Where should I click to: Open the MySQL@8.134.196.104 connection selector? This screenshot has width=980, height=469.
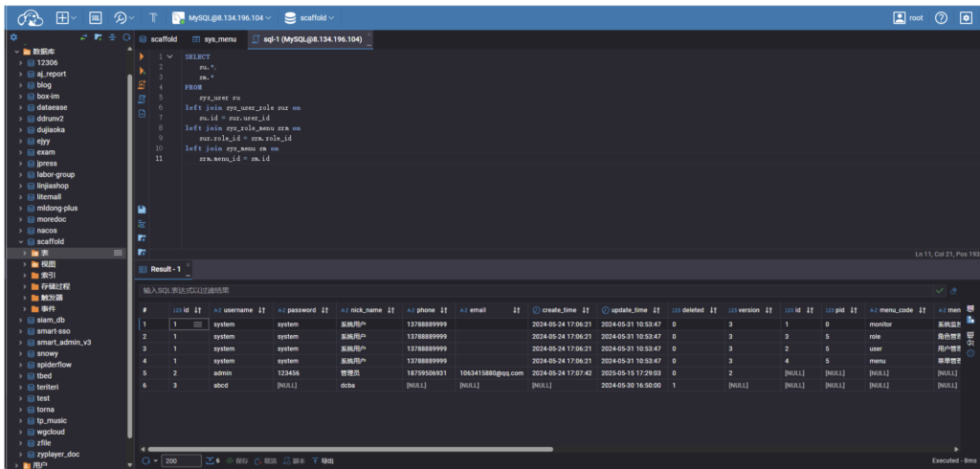click(222, 18)
